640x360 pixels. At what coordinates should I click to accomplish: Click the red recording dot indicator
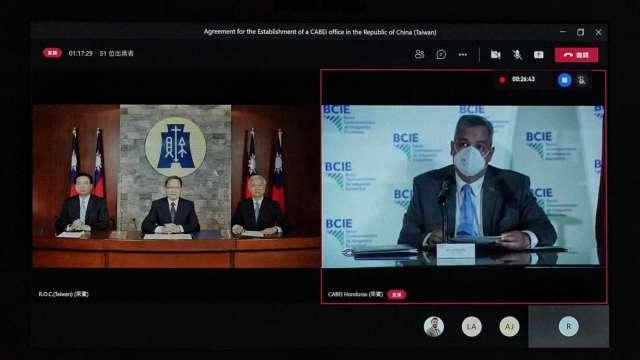[x=502, y=80]
